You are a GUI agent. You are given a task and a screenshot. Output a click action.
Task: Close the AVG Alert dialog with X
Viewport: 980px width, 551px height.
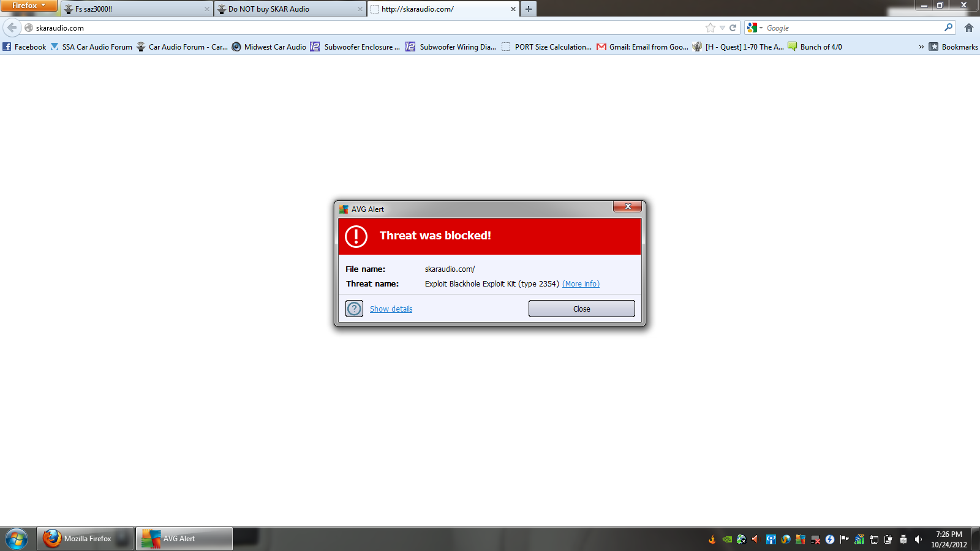tap(628, 207)
